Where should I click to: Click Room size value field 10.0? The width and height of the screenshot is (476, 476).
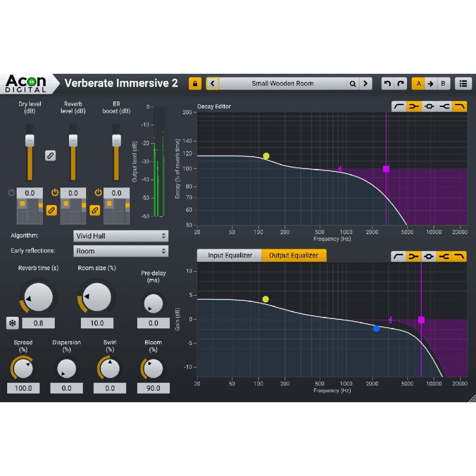click(x=97, y=323)
